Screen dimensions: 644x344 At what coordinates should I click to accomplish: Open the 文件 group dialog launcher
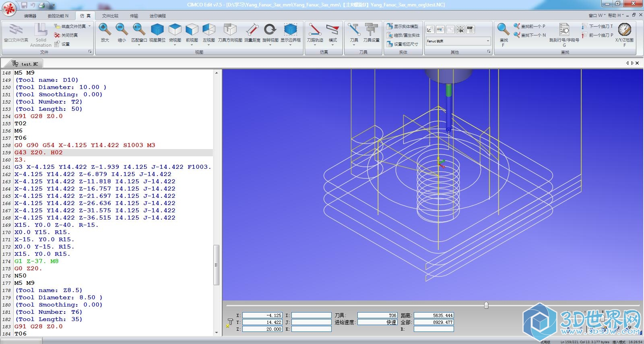(90, 52)
